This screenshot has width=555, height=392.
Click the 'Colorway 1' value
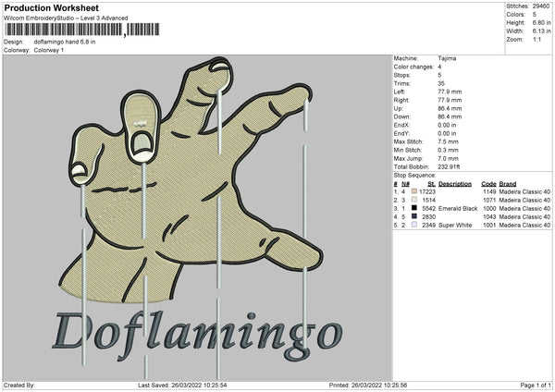pos(49,50)
